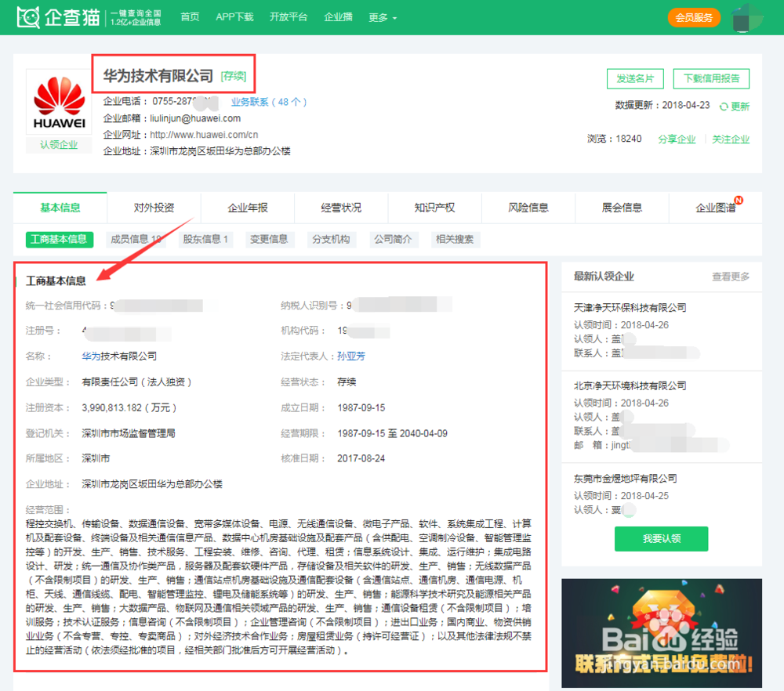Select the 公司简介 sub-tab
The width and height of the screenshot is (784, 691).
tap(393, 239)
